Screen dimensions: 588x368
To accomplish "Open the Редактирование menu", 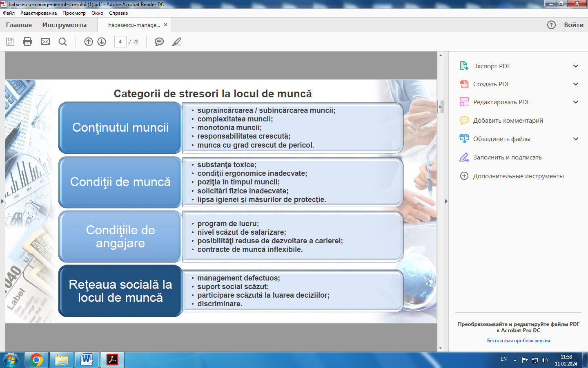I will point(39,13).
